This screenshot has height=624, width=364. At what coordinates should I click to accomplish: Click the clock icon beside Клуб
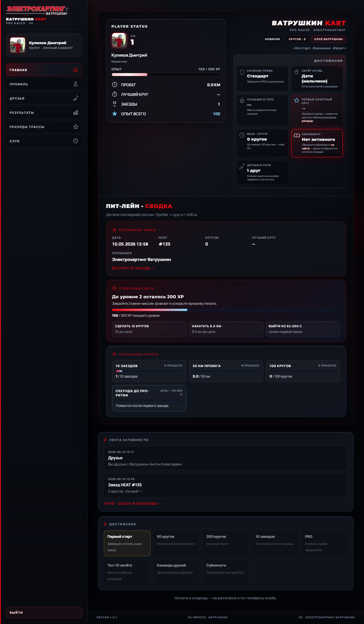click(76, 141)
